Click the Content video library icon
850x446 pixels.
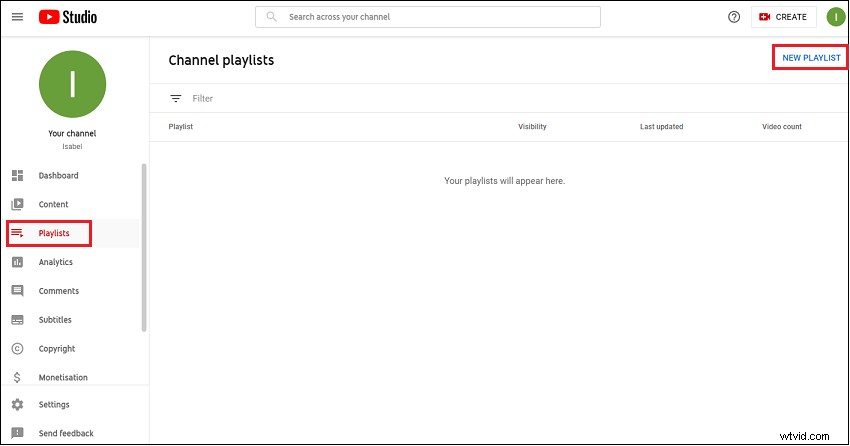point(17,204)
